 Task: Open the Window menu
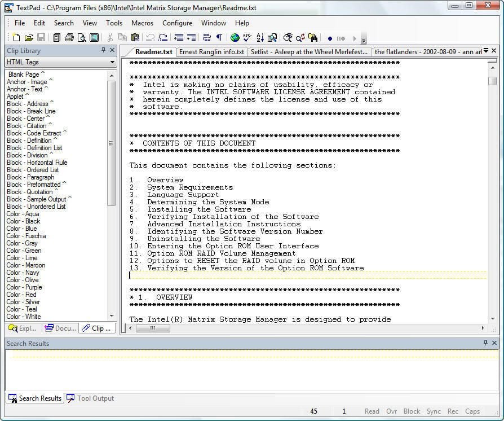(214, 23)
